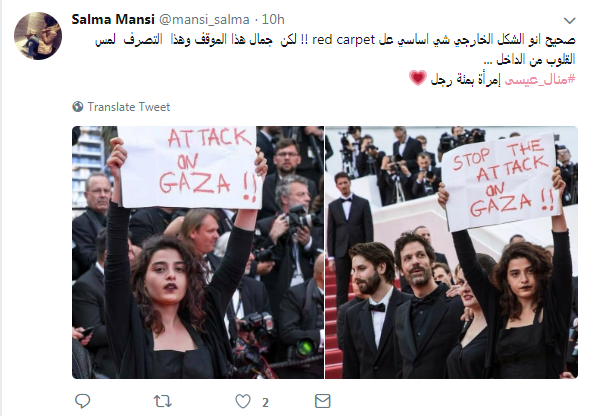Visit the @mansi_salma handle link
This screenshot has width=591, height=416.
(x=204, y=20)
